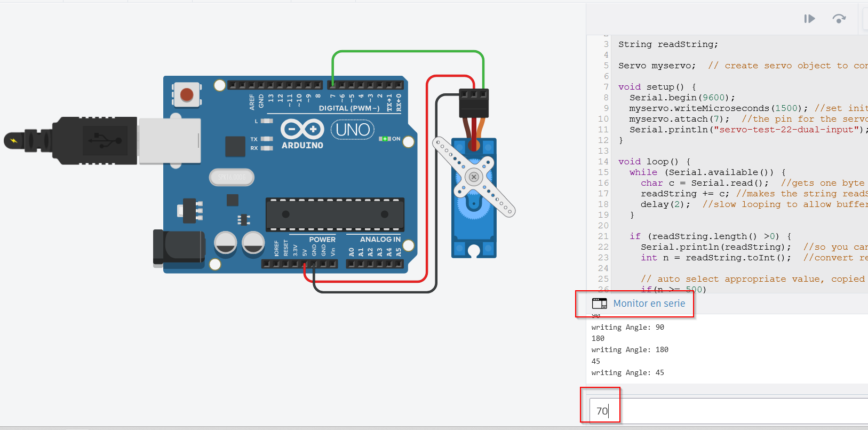The image size is (868, 430).
Task: Click line number 14 in gutter
Action: 603,162
